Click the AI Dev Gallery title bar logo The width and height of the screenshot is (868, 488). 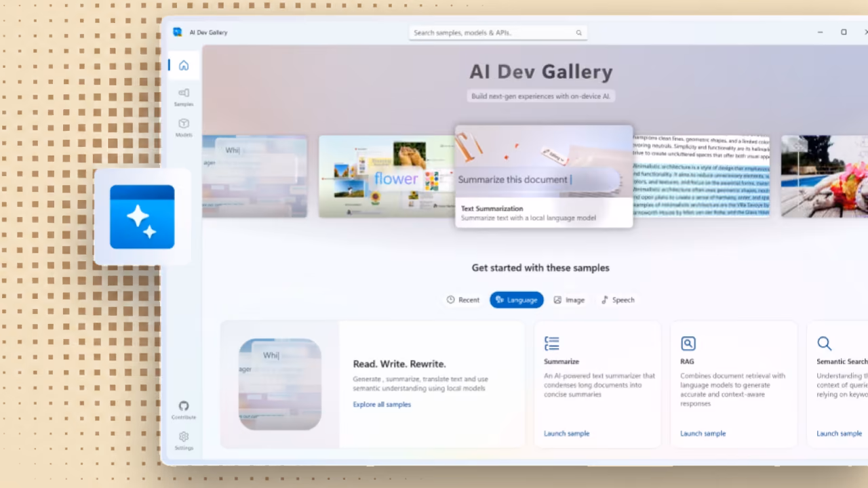tap(178, 32)
